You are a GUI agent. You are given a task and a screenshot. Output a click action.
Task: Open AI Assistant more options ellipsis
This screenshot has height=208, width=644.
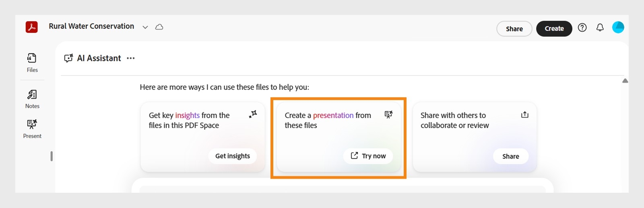pyautogui.click(x=131, y=58)
